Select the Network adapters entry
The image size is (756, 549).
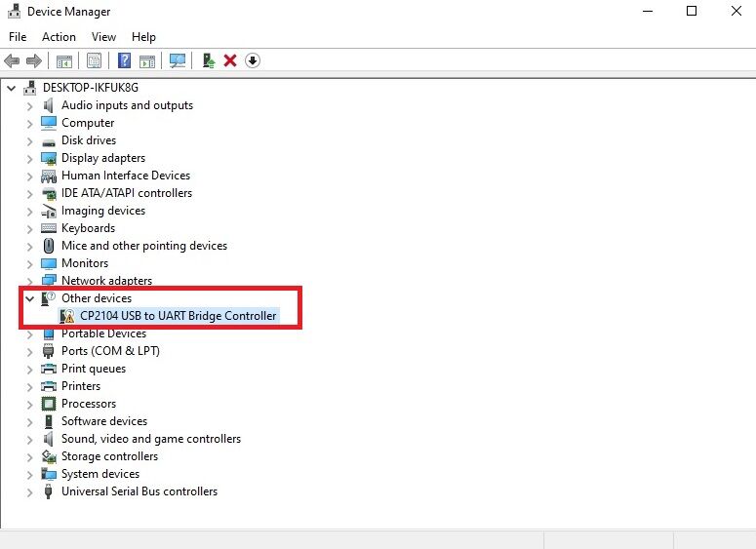point(106,281)
